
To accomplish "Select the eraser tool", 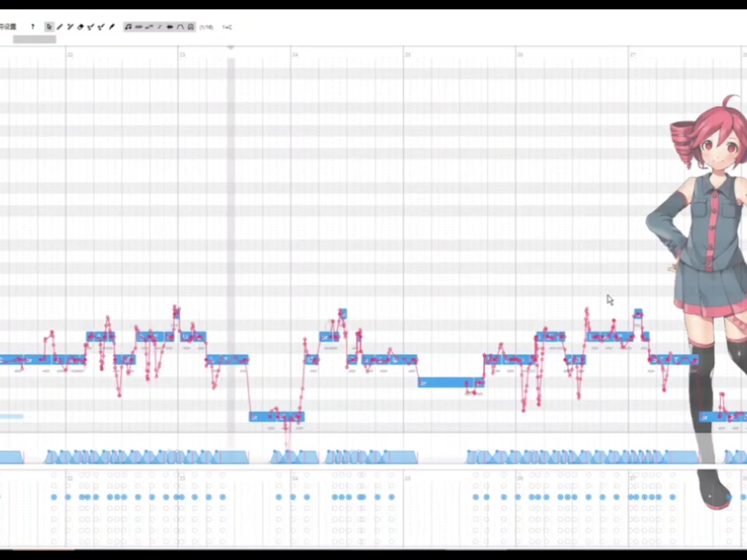I will [81, 27].
